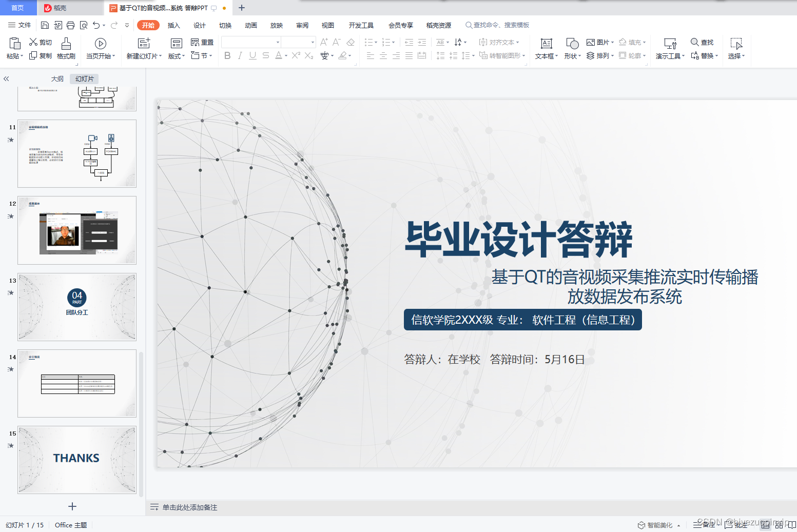797x532 pixels.
Task: Open the Find (查找) tool
Action: (703, 43)
